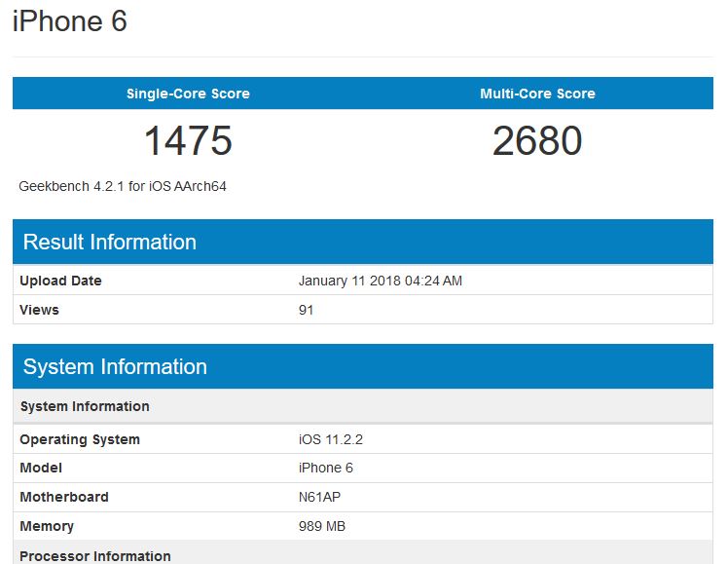Click the iPhone 6 page title
The width and height of the screenshot is (728, 564).
pyautogui.click(x=70, y=20)
